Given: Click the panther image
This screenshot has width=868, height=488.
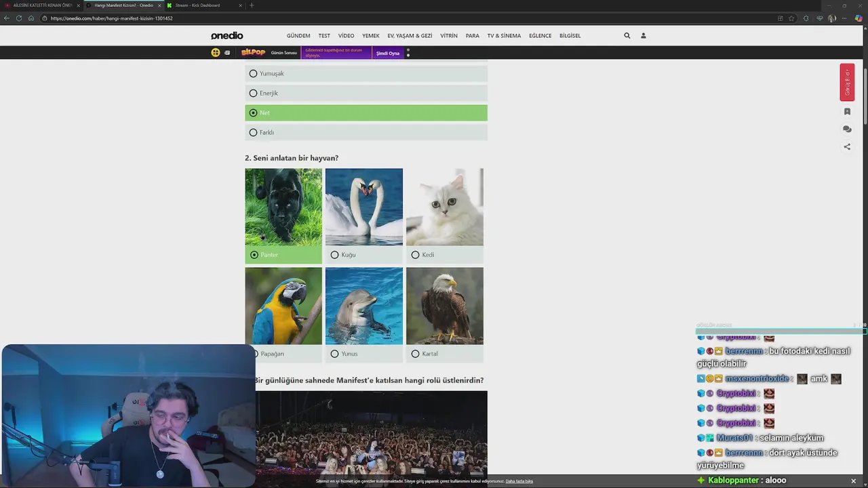Looking at the screenshot, I should (x=283, y=207).
